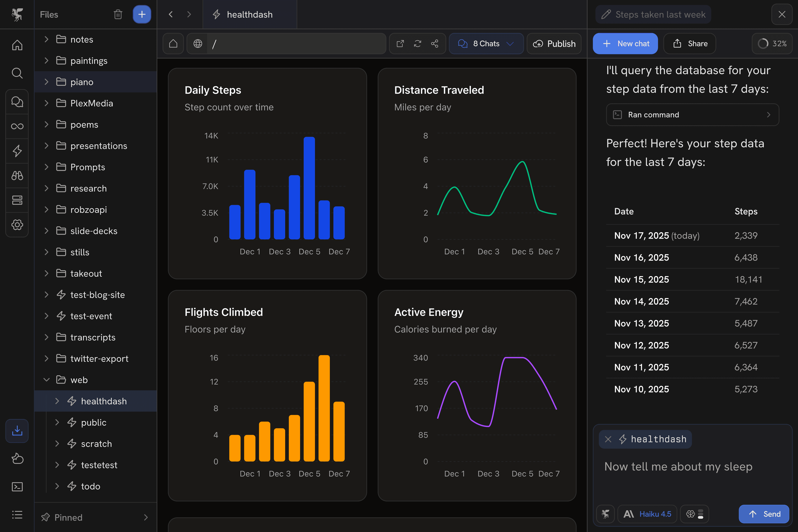Click the New chat button
The width and height of the screenshot is (798, 532).
point(625,44)
